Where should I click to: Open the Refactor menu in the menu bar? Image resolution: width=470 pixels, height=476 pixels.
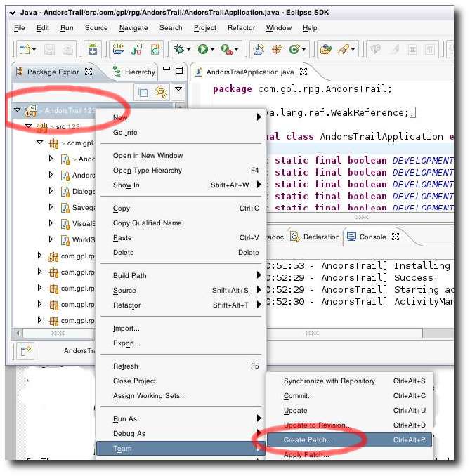[x=241, y=27]
